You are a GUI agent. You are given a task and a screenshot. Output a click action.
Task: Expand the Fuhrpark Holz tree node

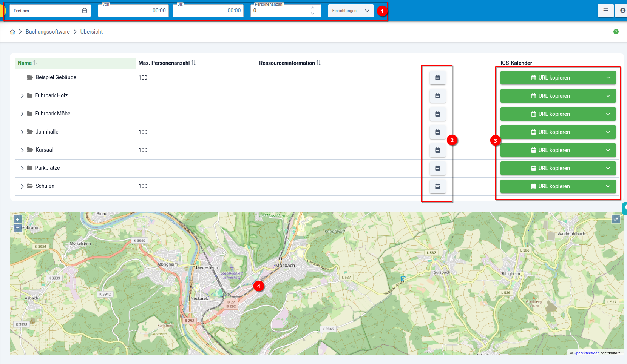(x=22, y=96)
